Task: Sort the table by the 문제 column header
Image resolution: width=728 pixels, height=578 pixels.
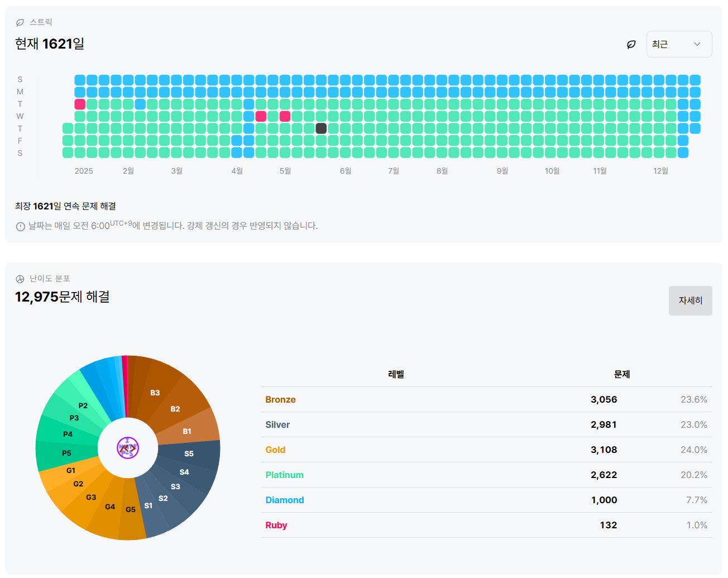Action: (x=622, y=374)
